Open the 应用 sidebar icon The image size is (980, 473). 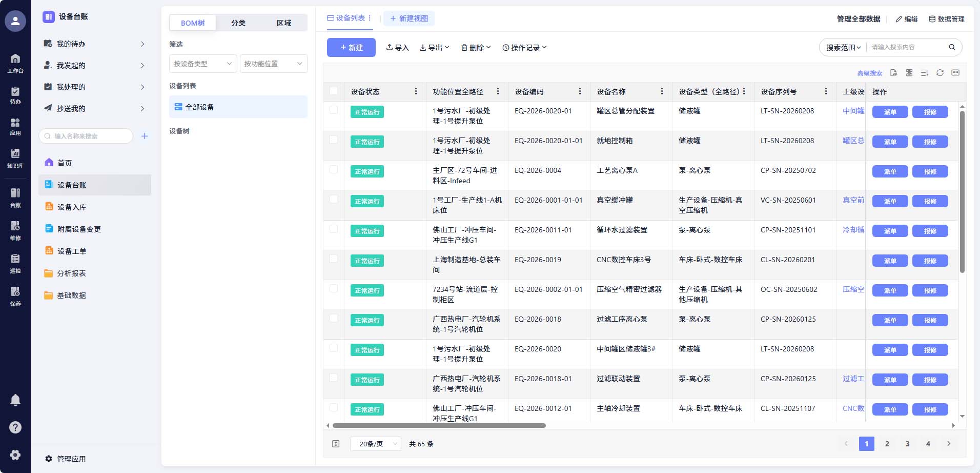pos(15,127)
